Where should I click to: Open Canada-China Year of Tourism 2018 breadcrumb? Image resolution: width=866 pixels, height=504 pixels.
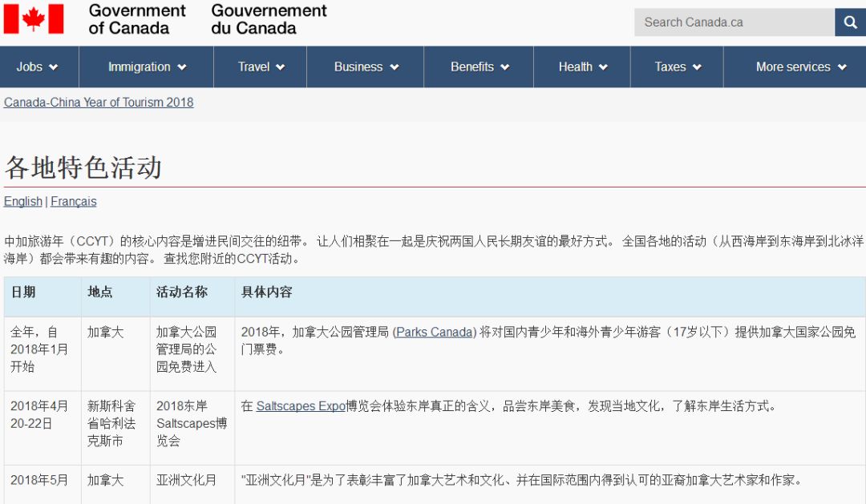point(99,103)
